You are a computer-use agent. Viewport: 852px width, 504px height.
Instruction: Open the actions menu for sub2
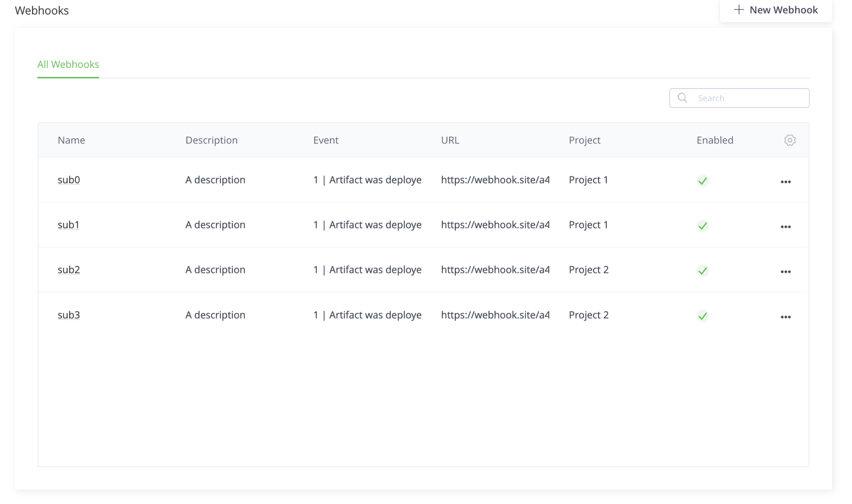(x=786, y=271)
